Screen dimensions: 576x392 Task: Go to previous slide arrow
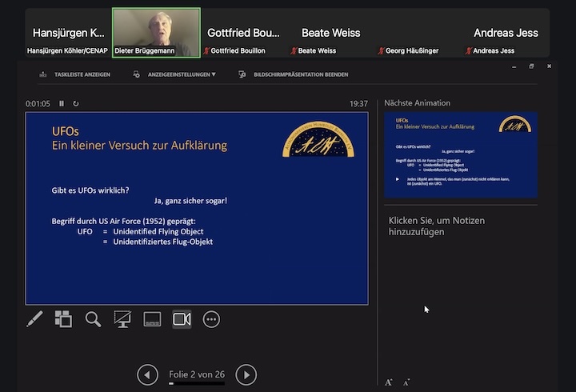click(147, 374)
